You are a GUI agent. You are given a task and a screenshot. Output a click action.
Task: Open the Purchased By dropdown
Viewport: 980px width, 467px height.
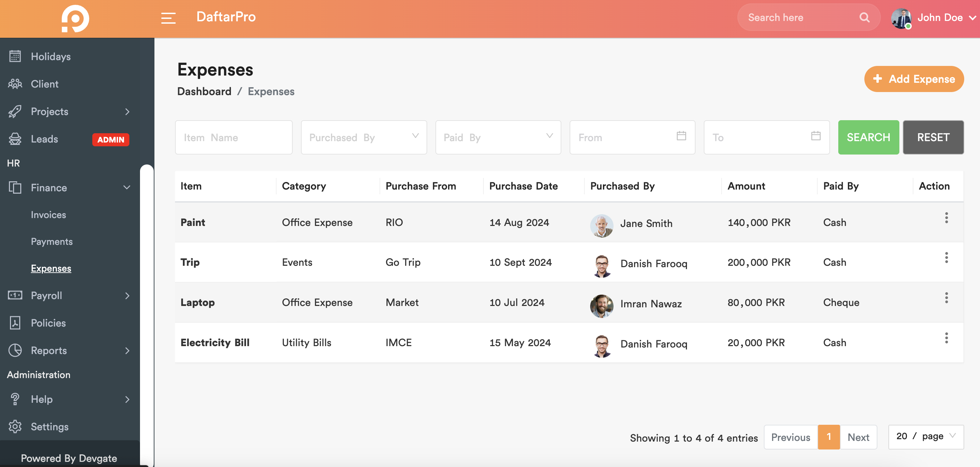(363, 137)
